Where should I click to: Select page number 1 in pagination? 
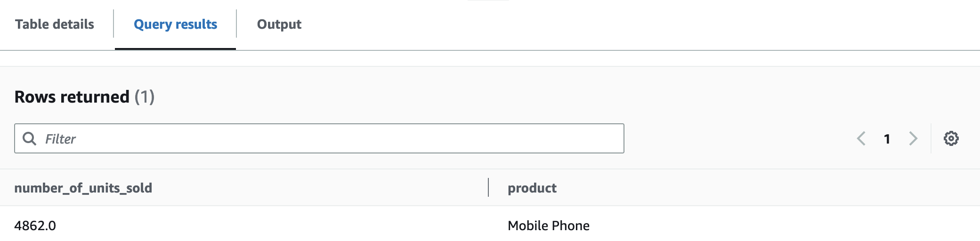click(x=887, y=139)
